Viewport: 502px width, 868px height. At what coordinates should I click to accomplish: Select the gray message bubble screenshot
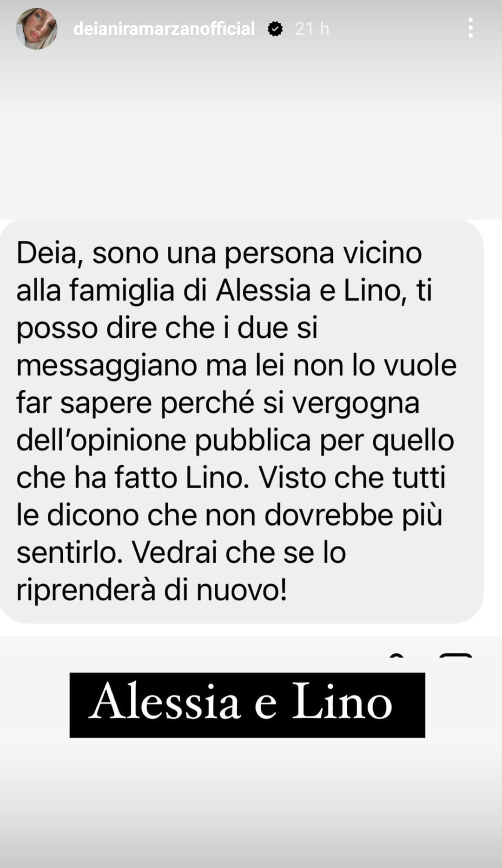(x=242, y=421)
